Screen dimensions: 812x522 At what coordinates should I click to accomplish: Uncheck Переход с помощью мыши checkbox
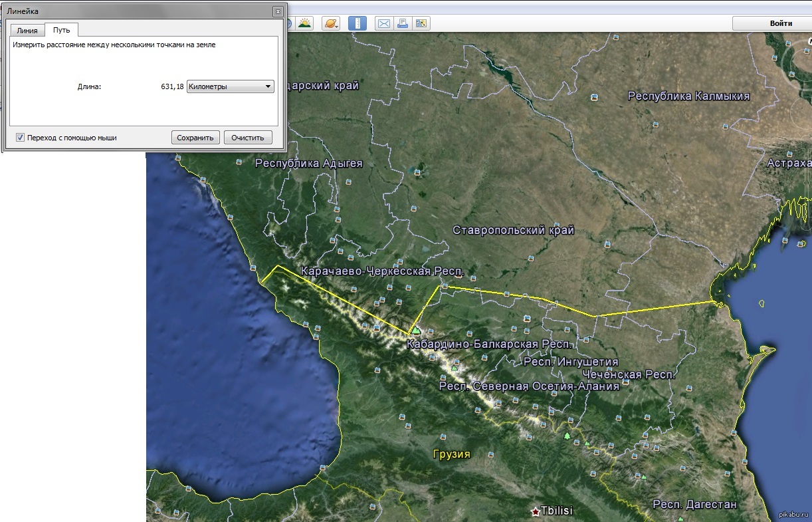tap(20, 138)
